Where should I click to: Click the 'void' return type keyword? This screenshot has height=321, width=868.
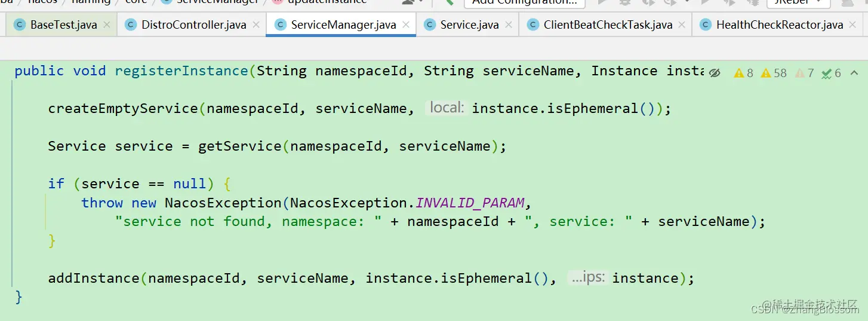90,71
